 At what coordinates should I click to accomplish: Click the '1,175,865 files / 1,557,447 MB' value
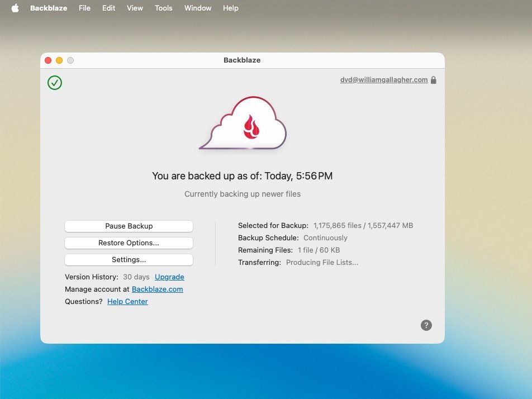coord(363,226)
